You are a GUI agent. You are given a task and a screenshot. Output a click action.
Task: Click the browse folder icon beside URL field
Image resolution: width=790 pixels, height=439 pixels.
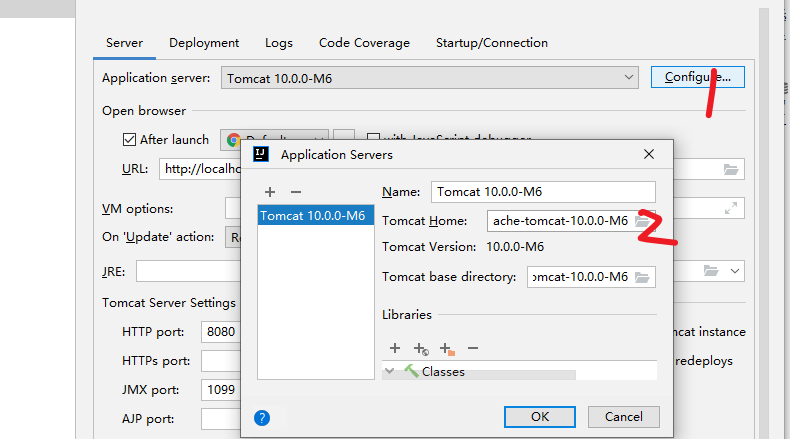pyautogui.click(x=731, y=169)
